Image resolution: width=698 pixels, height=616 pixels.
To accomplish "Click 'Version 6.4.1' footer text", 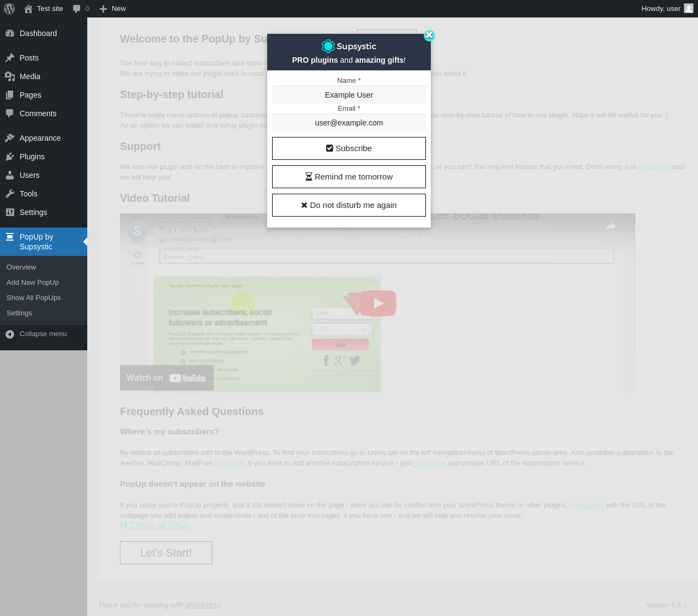I will click(666, 605).
